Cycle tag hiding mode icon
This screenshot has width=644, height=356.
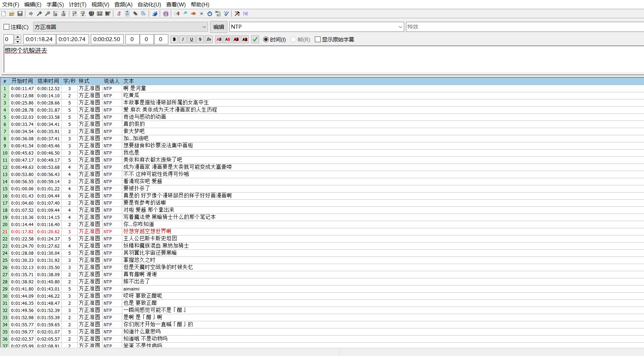pos(246,14)
